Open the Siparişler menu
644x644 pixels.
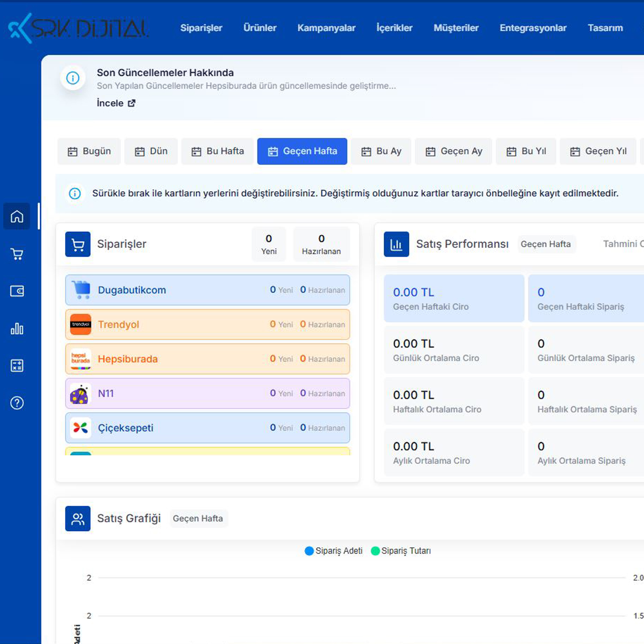(201, 28)
